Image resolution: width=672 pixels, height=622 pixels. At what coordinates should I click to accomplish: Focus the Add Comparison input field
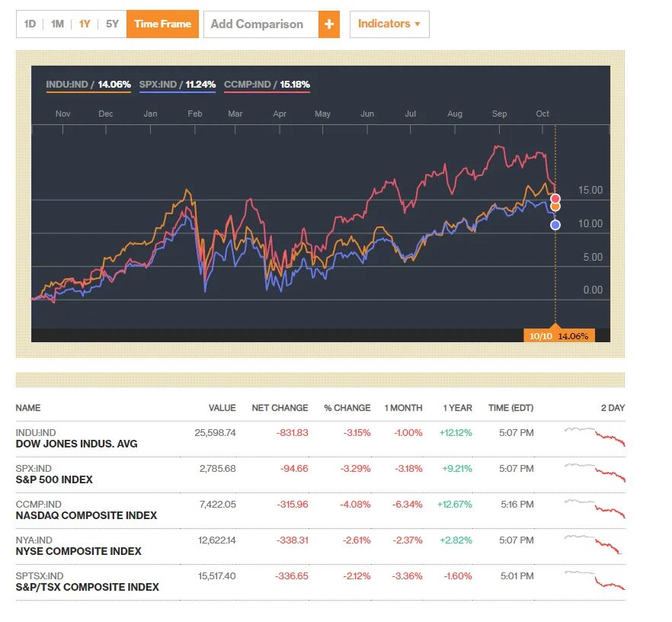click(x=261, y=24)
